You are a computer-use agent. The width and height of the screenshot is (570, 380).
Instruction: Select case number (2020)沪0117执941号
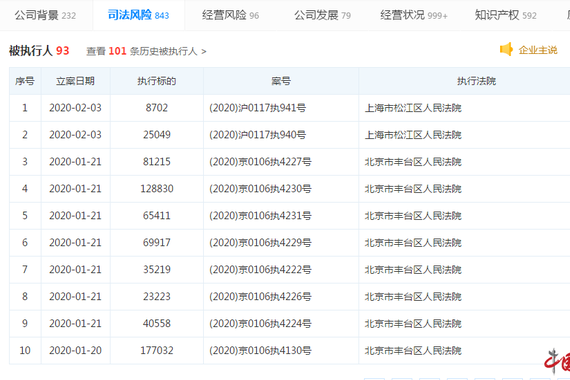pos(257,108)
